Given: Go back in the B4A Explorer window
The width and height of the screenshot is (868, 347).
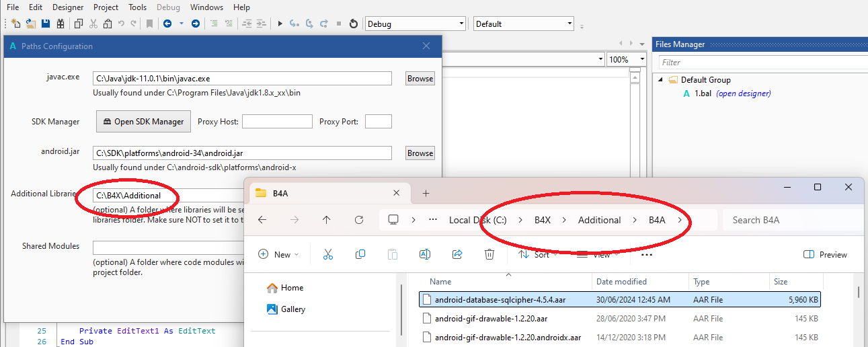Looking at the screenshot, I should click(262, 220).
